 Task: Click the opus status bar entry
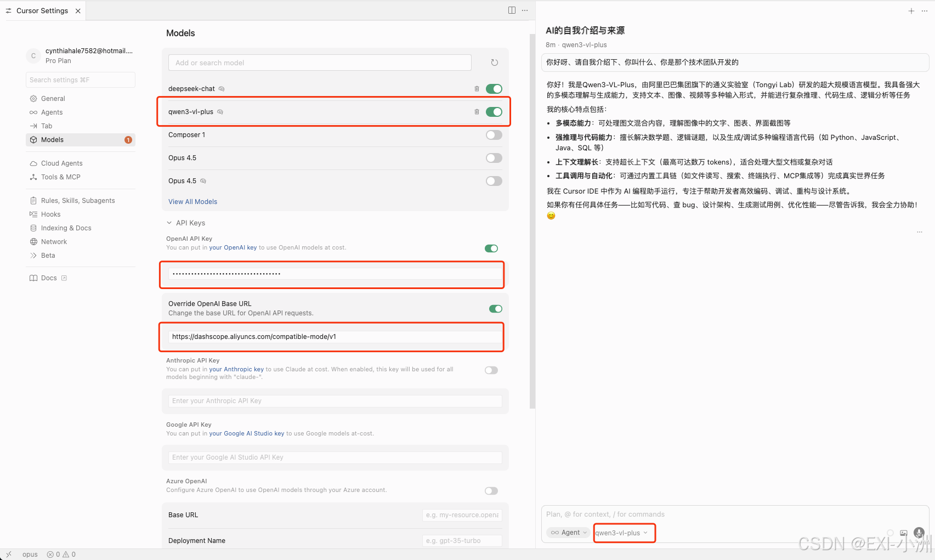30,555
